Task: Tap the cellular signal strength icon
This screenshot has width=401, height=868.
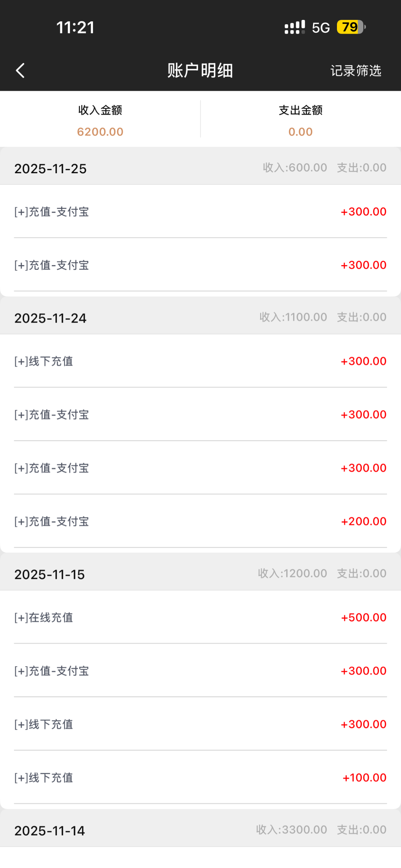Action: pos(295,27)
